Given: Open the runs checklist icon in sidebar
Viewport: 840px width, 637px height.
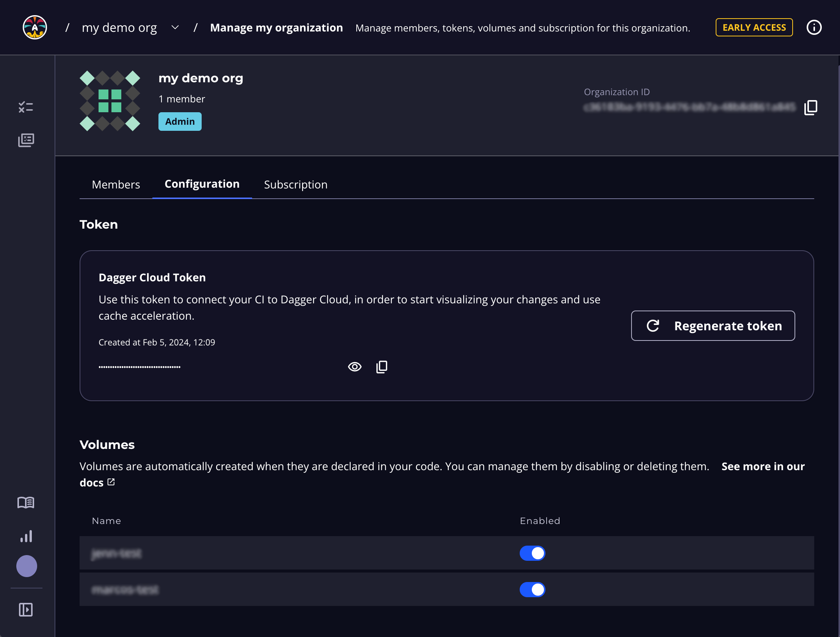Looking at the screenshot, I should coord(26,107).
